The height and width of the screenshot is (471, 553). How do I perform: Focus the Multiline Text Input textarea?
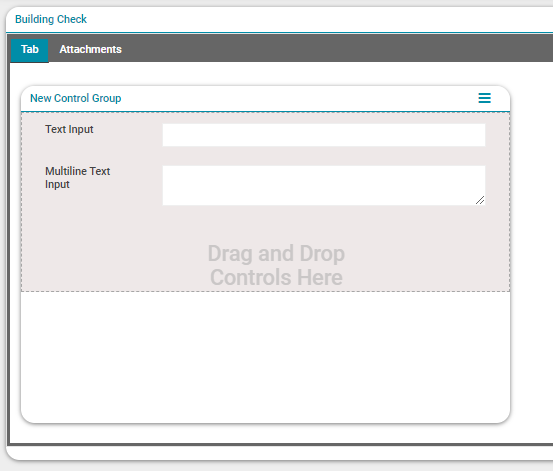click(x=324, y=185)
